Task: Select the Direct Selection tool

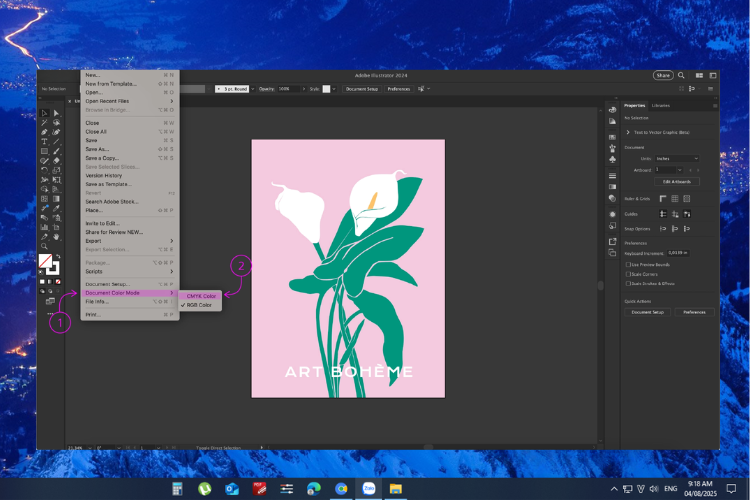Action: pyautogui.click(x=56, y=113)
